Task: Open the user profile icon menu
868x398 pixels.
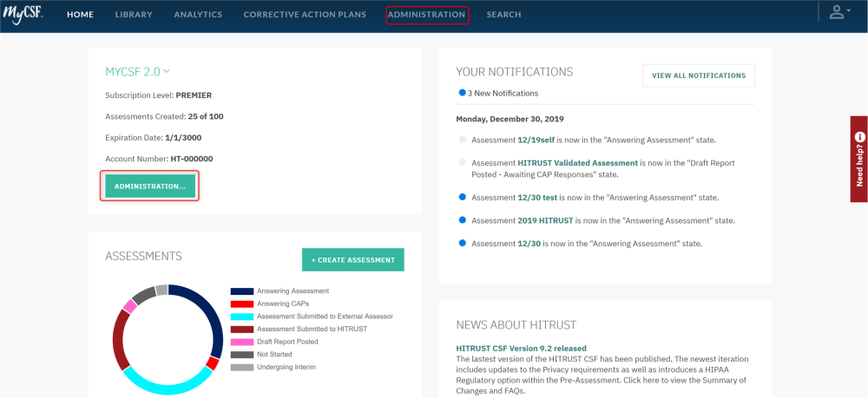Action: (x=839, y=13)
